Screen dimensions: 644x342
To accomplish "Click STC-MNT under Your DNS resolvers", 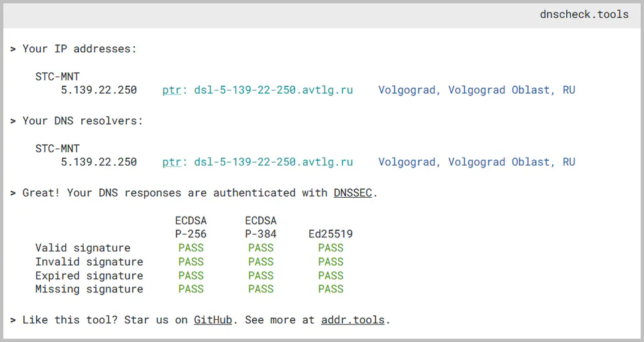I will click(x=58, y=148).
